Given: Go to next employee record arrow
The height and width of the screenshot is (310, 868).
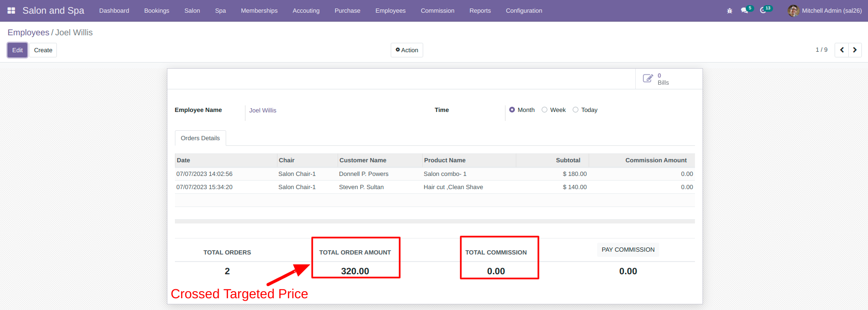Looking at the screenshot, I should [855, 50].
